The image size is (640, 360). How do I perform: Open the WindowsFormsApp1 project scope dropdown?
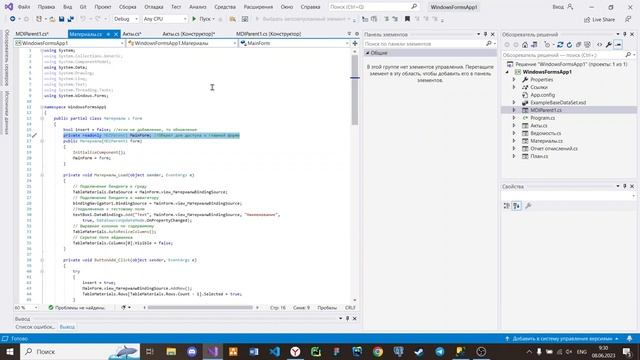tap(69, 43)
